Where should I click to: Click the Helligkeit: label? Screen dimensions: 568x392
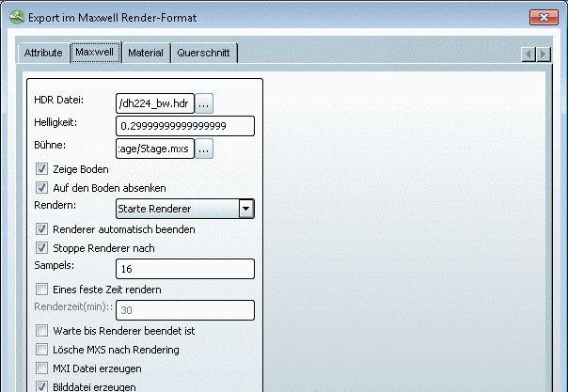coord(55,123)
